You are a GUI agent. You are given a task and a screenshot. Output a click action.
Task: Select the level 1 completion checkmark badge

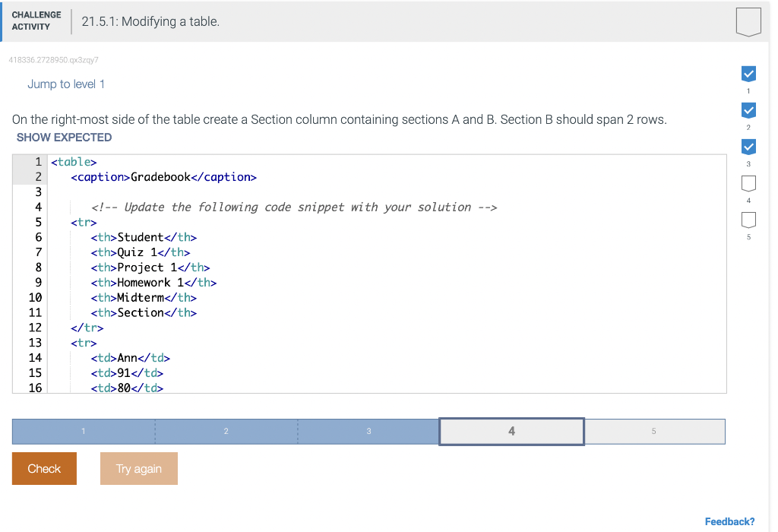tap(748, 74)
